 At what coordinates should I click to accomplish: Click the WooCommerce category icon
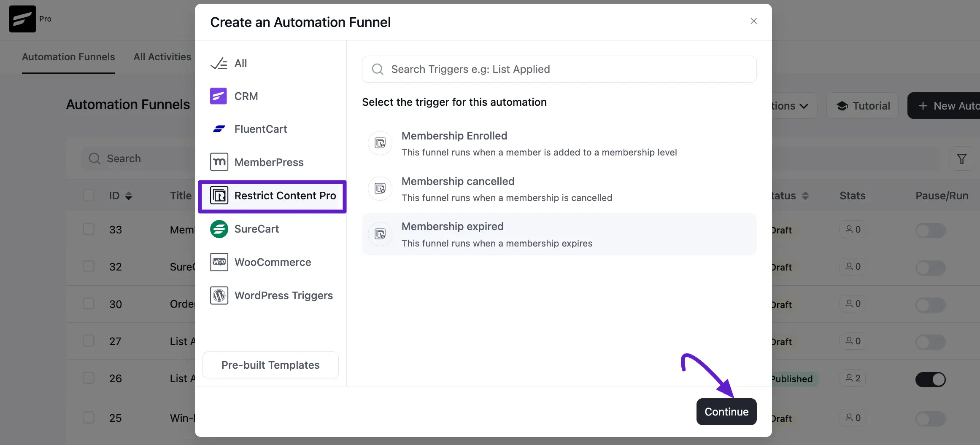pos(219,262)
